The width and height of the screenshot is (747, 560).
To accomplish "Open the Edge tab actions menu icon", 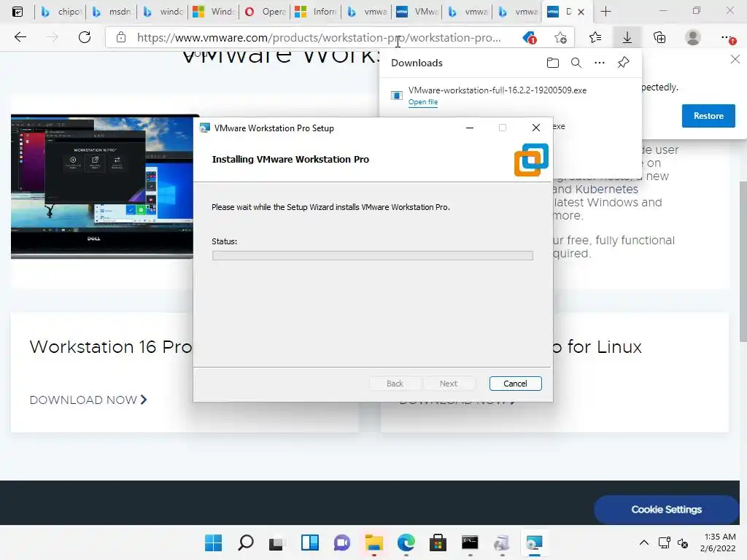I will click(x=18, y=12).
